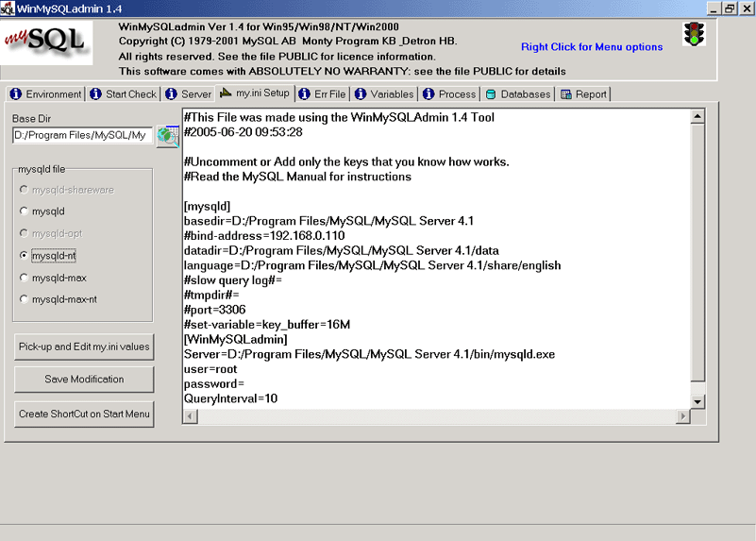Click the '[mysqld]' section line
The width and height of the screenshot is (756, 541).
207,207
